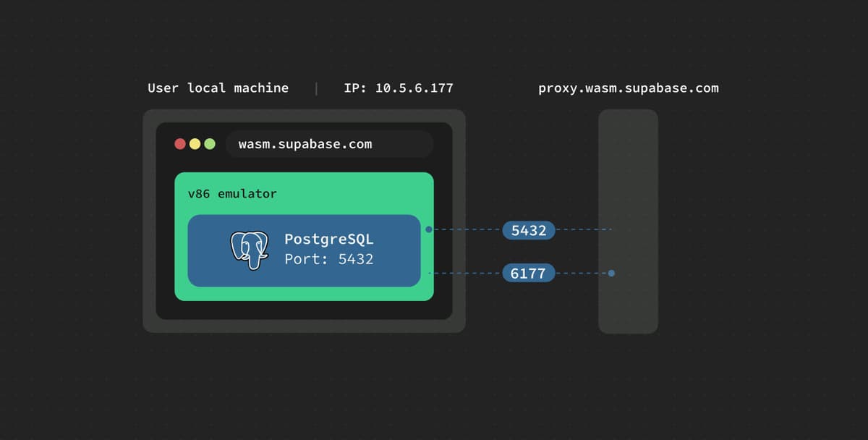This screenshot has width=868, height=440.
Task: Select the yellow traffic light circle
Action: point(195,144)
